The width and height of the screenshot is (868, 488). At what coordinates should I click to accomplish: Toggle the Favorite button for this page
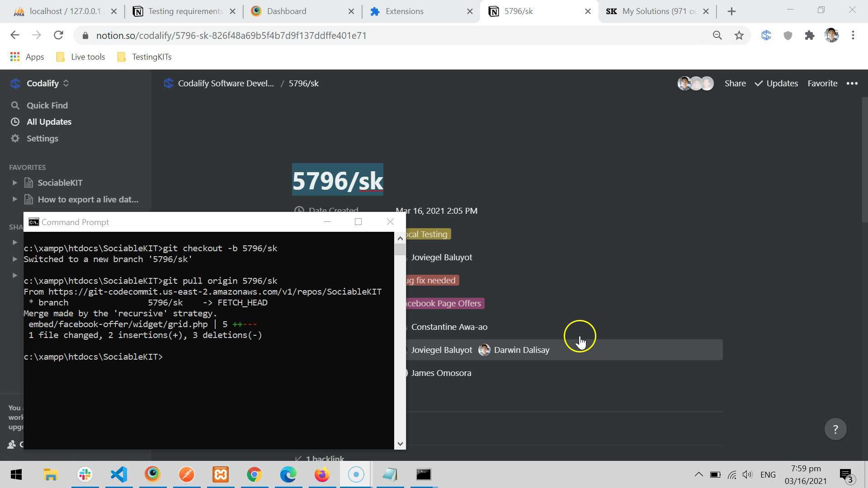(x=822, y=83)
